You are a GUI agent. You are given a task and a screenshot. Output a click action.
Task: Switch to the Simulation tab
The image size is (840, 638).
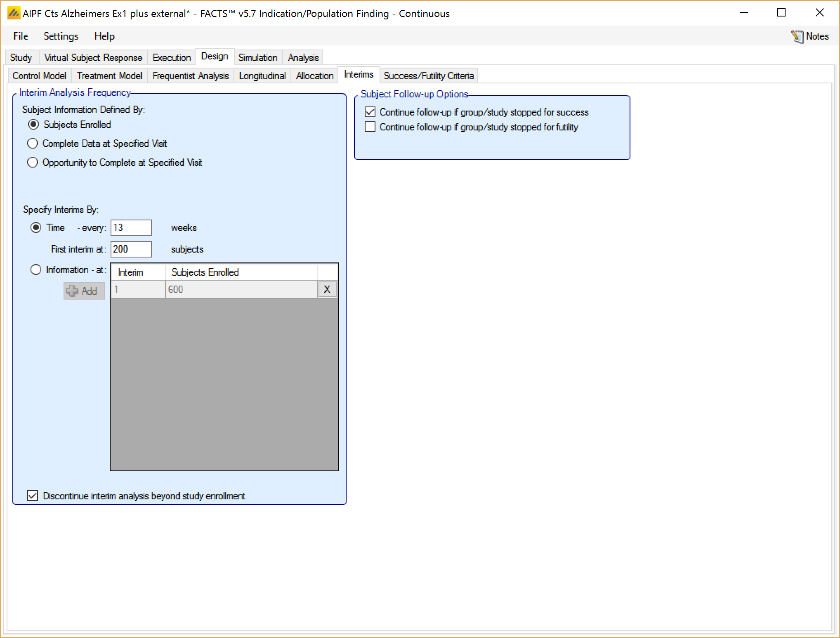click(x=258, y=58)
